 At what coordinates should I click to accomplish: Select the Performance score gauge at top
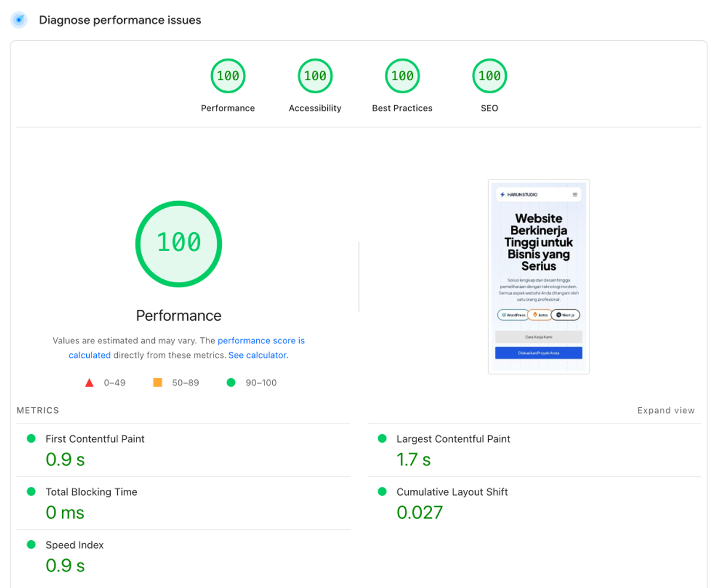click(228, 76)
